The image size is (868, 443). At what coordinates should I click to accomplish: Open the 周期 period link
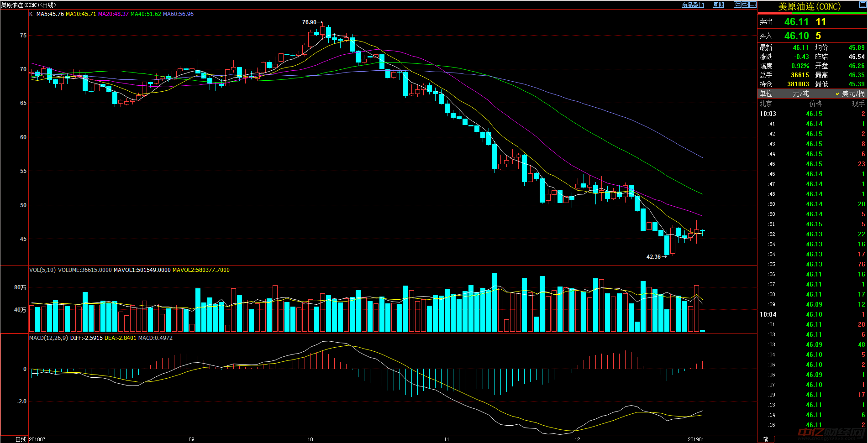719,5
